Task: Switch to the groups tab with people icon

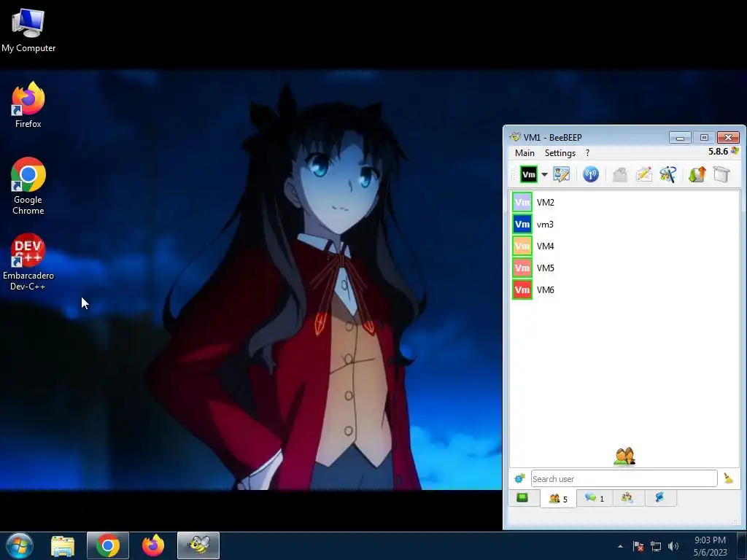Action: tap(627, 498)
